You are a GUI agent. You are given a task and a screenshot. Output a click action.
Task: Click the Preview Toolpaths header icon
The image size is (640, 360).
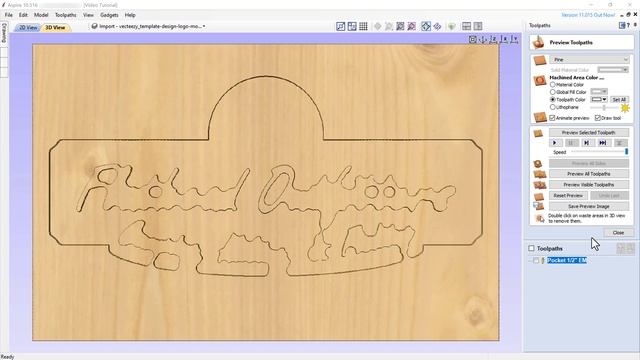pos(538,42)
